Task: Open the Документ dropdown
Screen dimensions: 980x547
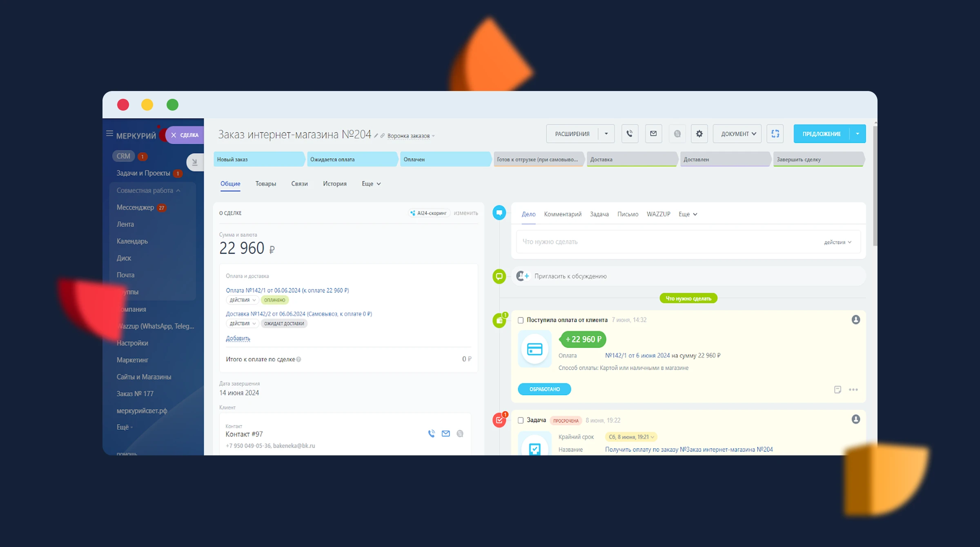Action: point(737,134)
